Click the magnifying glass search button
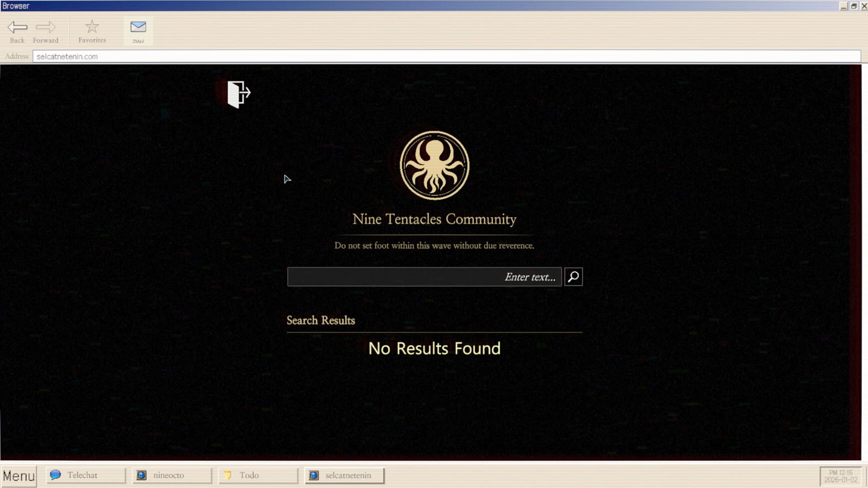 (x=573, y=277)
